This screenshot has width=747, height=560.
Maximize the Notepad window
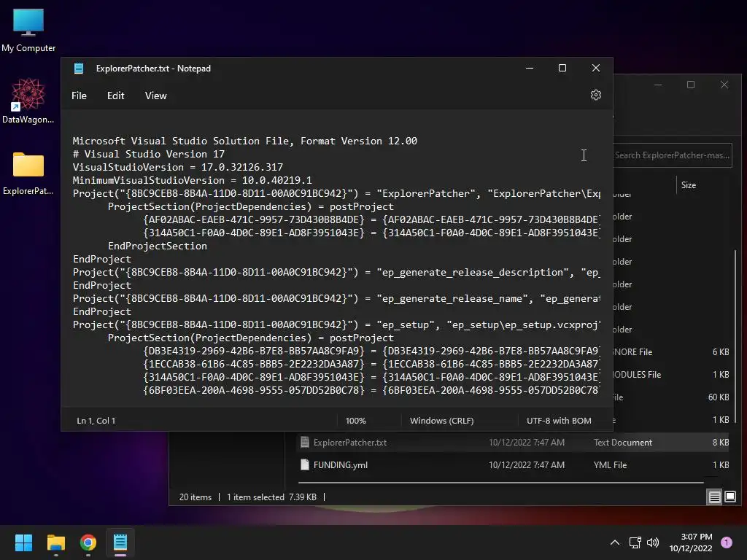pyautogui.click(x=562, y=68)
